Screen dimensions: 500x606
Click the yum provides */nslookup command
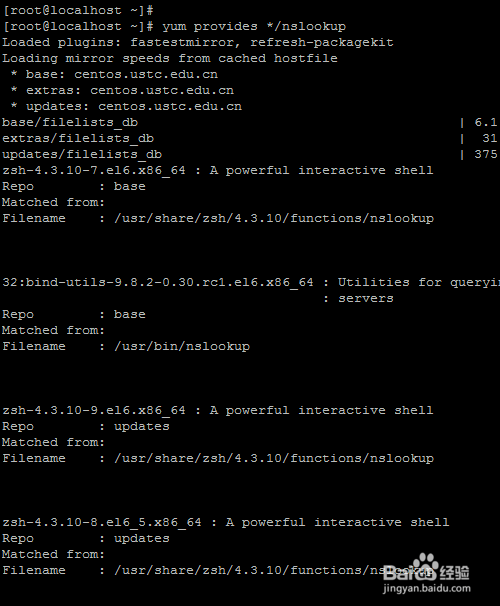click(x=254, y=27)
